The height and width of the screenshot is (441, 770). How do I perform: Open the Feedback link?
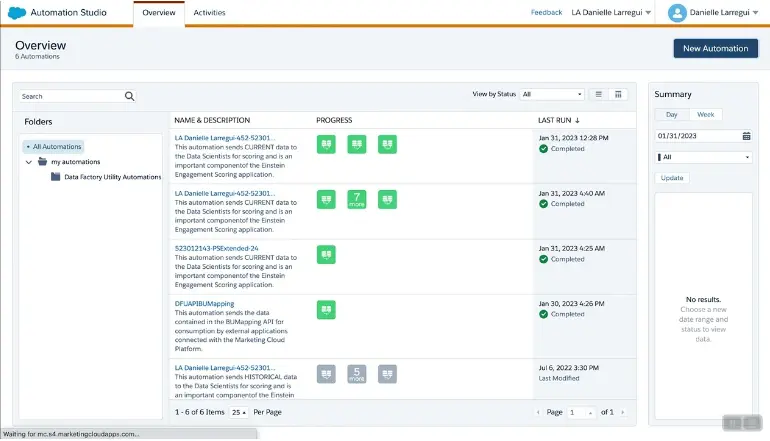(x=546, y=13)
